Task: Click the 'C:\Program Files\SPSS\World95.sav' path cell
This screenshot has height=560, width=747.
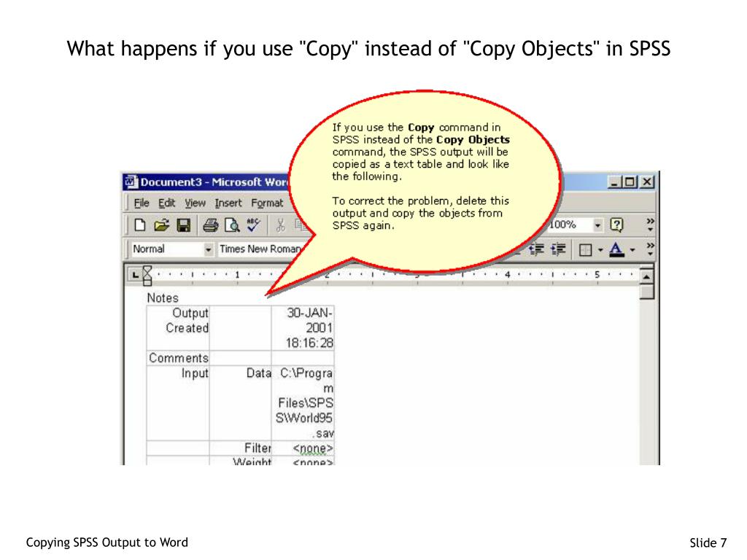Action: point(303,402)
